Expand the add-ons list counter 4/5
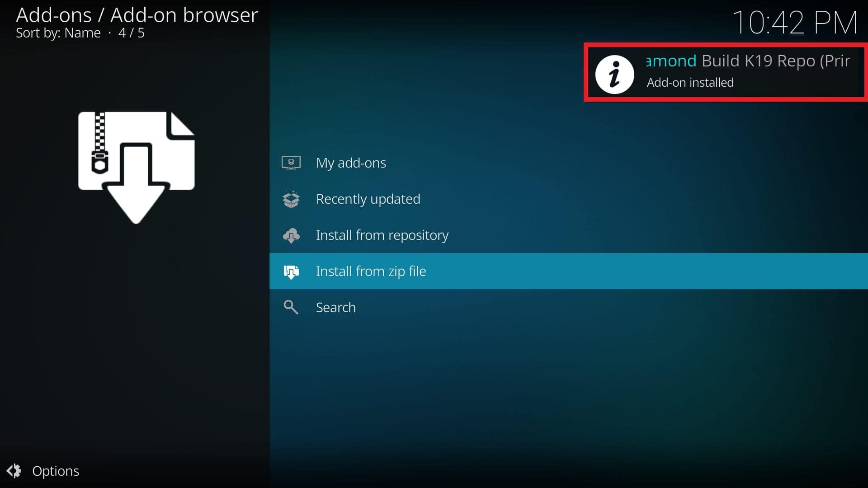Viewport: 868px width, 488px height. [132, 32]
